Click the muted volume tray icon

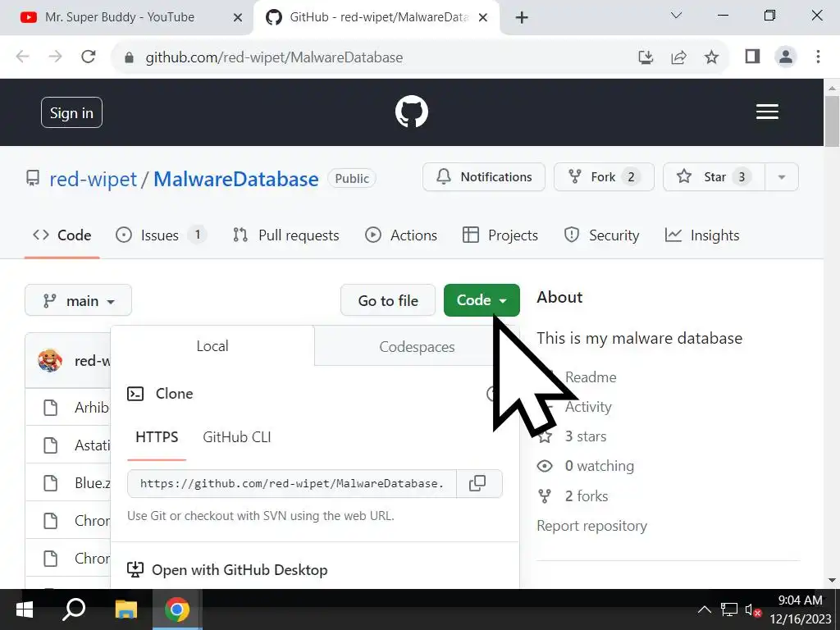[753, 610]
